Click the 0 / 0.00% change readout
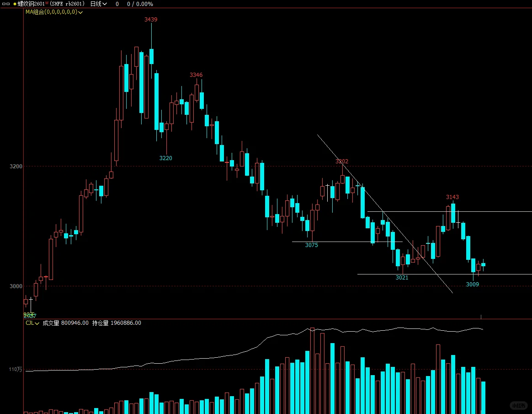Screen dimensions: 532x414 pyautogui.click(x=140, y=4)
